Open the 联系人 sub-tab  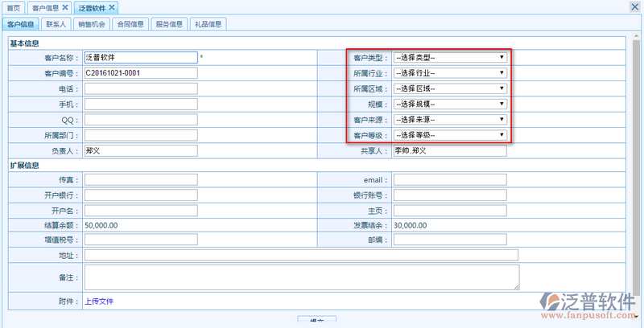click(56, 24)
